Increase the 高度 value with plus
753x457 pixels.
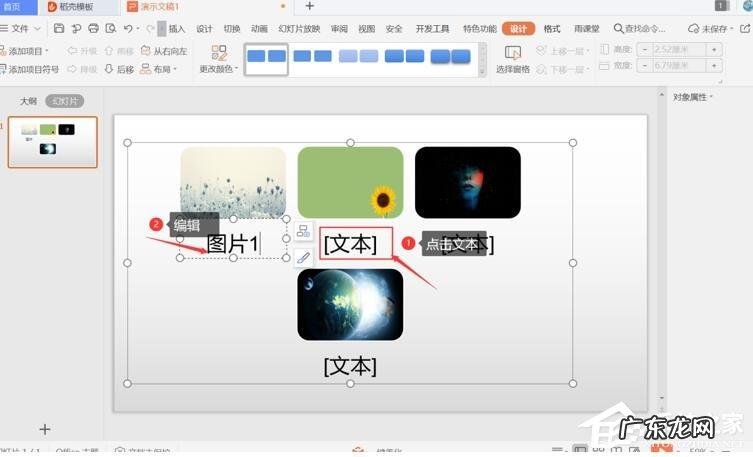pyautogui.click(x=714, y=49)
